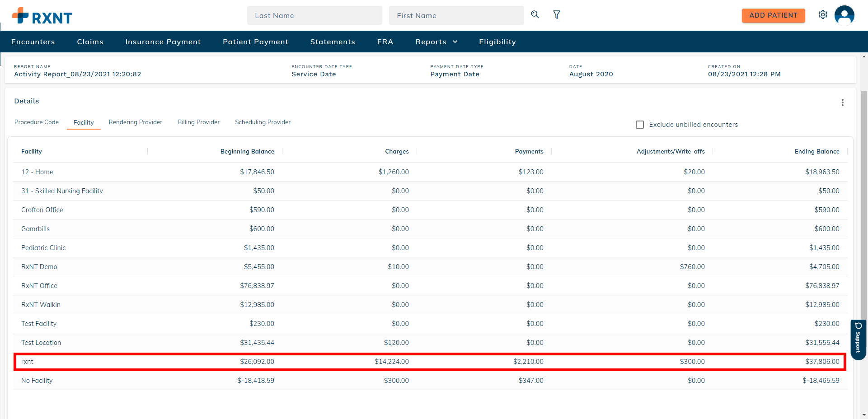Image resolution: width=868 pixels, height=419 pixels.
Task: Open the Support side widget
Action: coord(858,340)
